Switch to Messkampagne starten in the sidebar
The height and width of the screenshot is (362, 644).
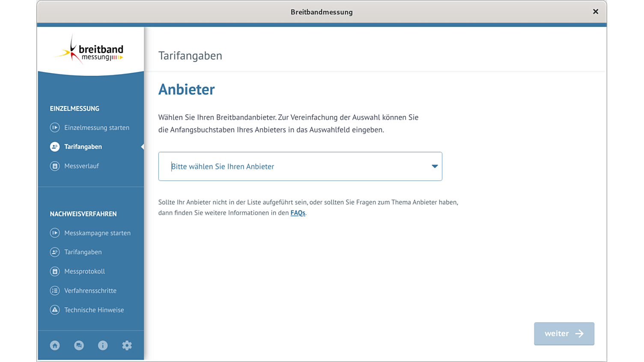(x=97, y=233)
